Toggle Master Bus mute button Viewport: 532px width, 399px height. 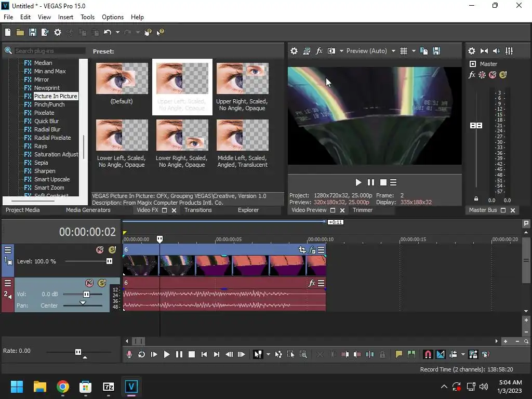[493, 75]
